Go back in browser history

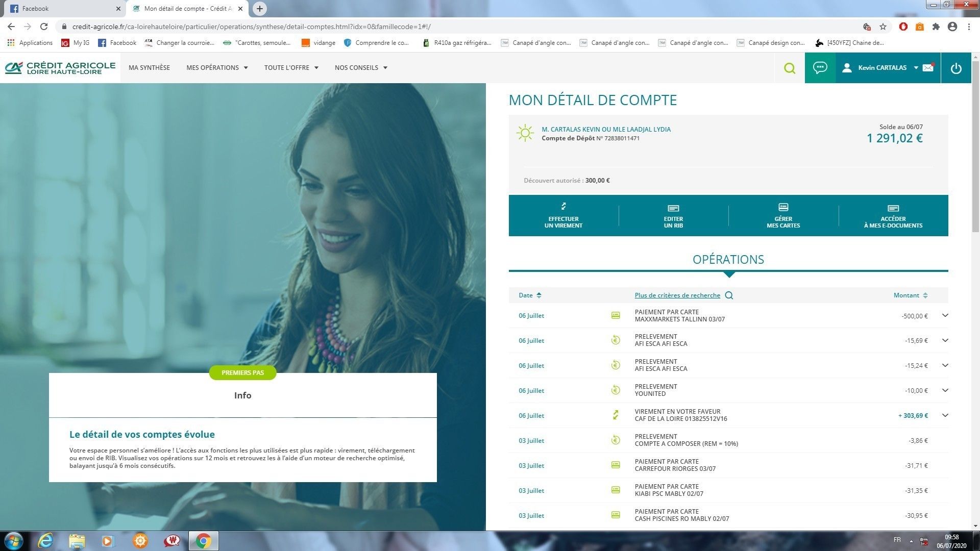pos(11,27)
